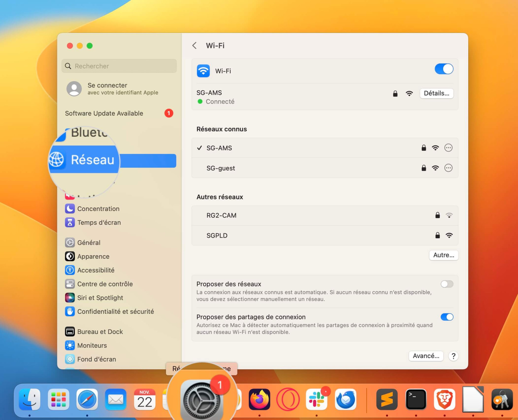Open Terminal from the Dock
This screenshot has height=420, width=518.
[x=416, y=400]
